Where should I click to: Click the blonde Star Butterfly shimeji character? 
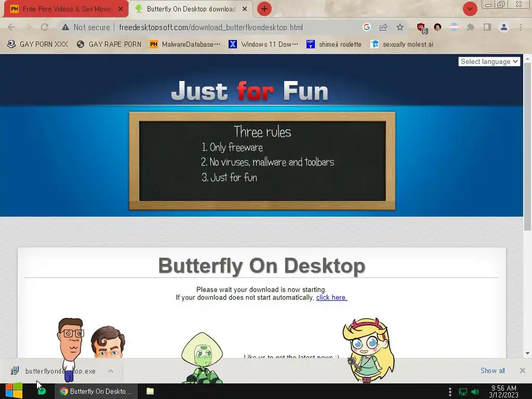pyautogui.click(x=369, y=350)
